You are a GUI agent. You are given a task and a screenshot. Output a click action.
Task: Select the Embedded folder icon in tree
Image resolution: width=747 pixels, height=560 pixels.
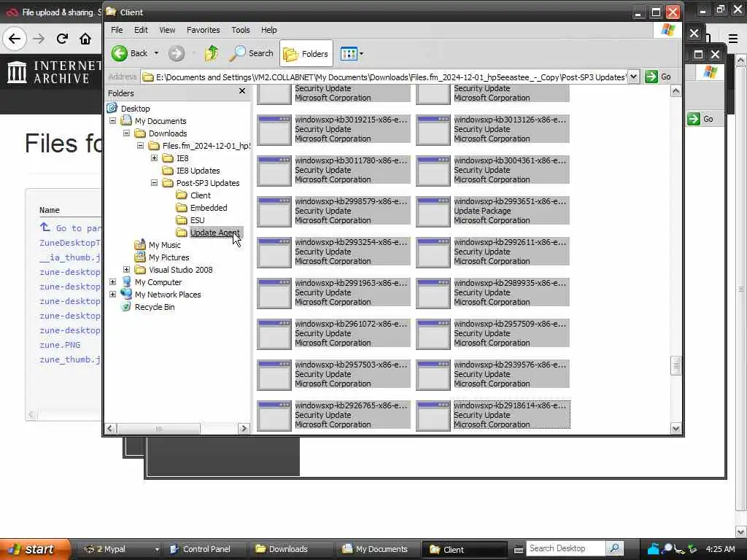pos(182,208)
